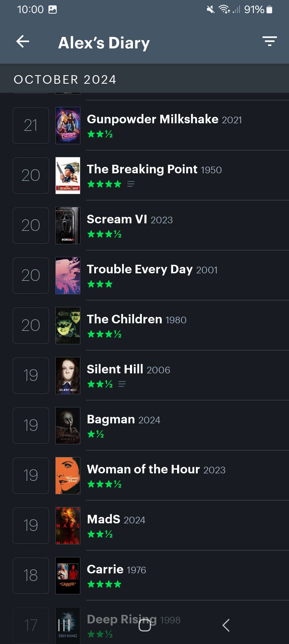Image resolution: width=289 pixels, height=644 pixels.
Task: Open the Carrie poster thumbnail
Action: click(x=68, y=576)
